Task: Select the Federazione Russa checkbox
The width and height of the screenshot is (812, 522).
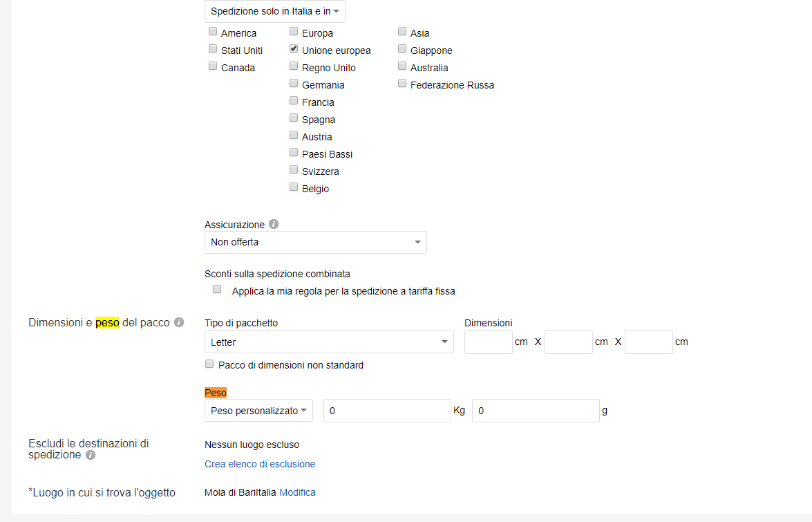Action: pyautogui.click(x=402, y=84)
